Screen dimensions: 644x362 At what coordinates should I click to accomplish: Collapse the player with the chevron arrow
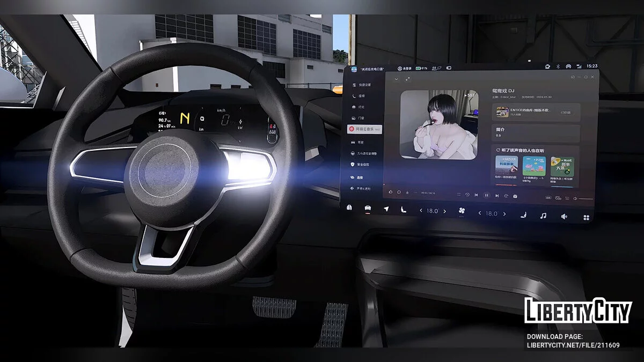click(397, 79)
